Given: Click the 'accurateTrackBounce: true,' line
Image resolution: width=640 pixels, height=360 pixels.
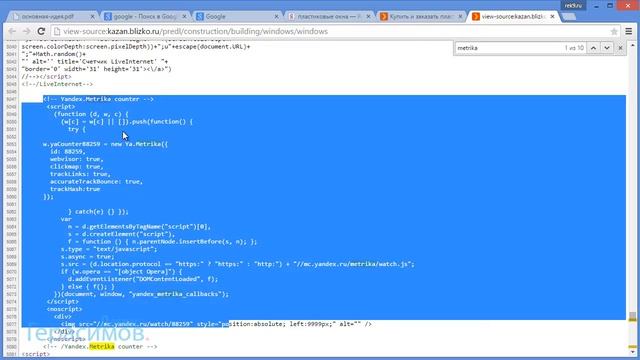Looking at the screenshot, I should point(96,182).
